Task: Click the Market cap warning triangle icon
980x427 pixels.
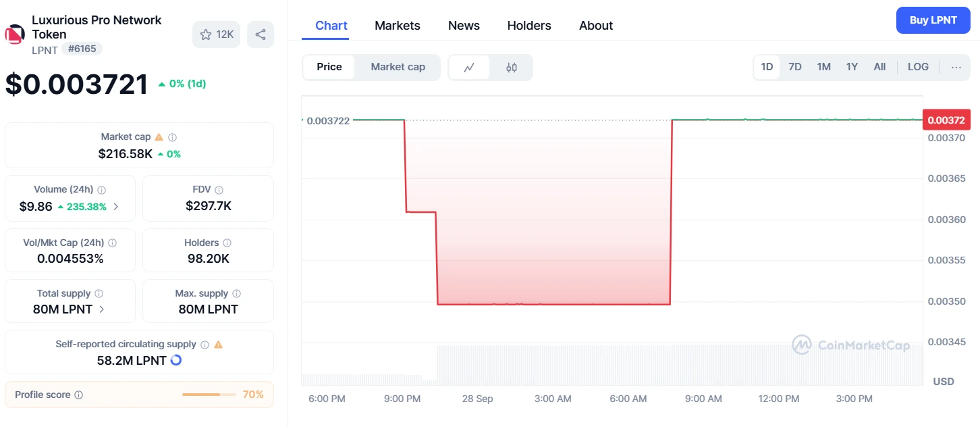Action: click(159, 137)
